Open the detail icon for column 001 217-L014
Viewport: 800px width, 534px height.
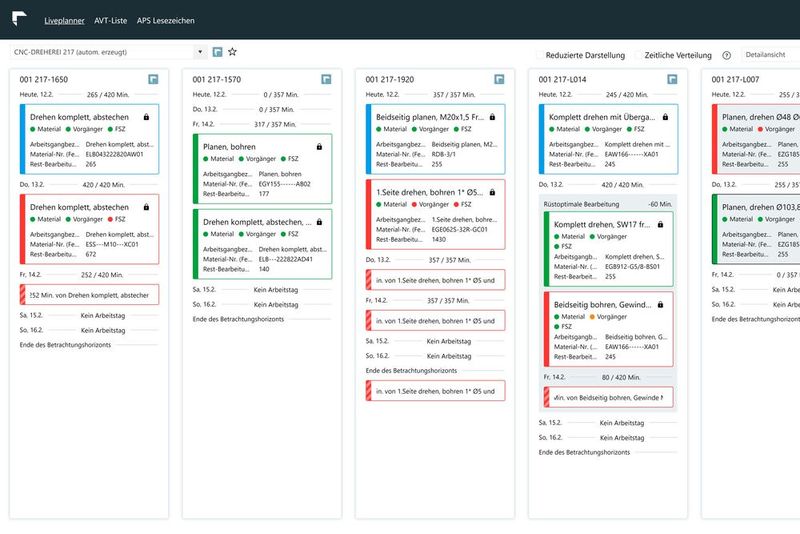(672, 79)
